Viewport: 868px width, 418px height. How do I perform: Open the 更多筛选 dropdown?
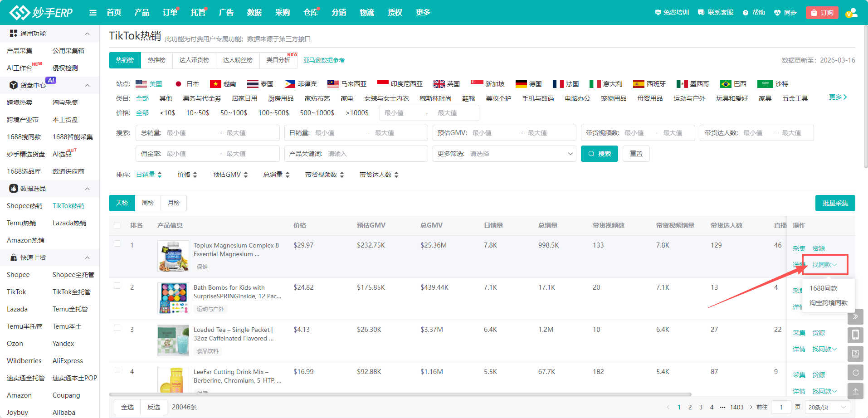(504, 154)
